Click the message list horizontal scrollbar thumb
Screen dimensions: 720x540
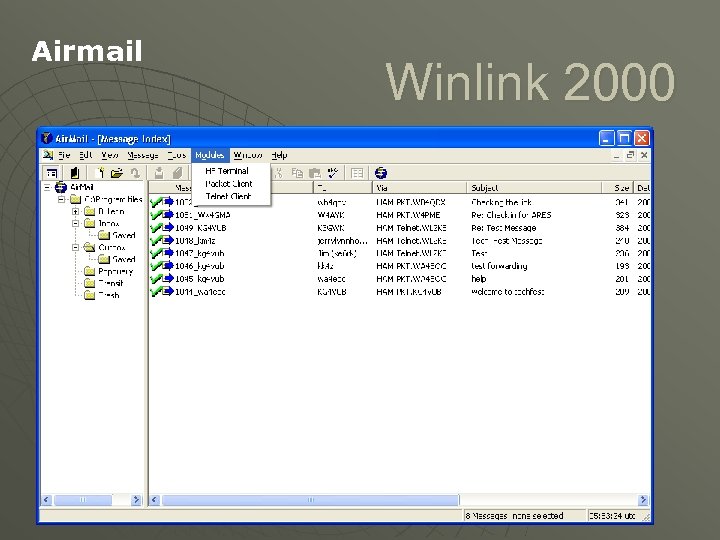pyautogui.click(x=310, y=500)
